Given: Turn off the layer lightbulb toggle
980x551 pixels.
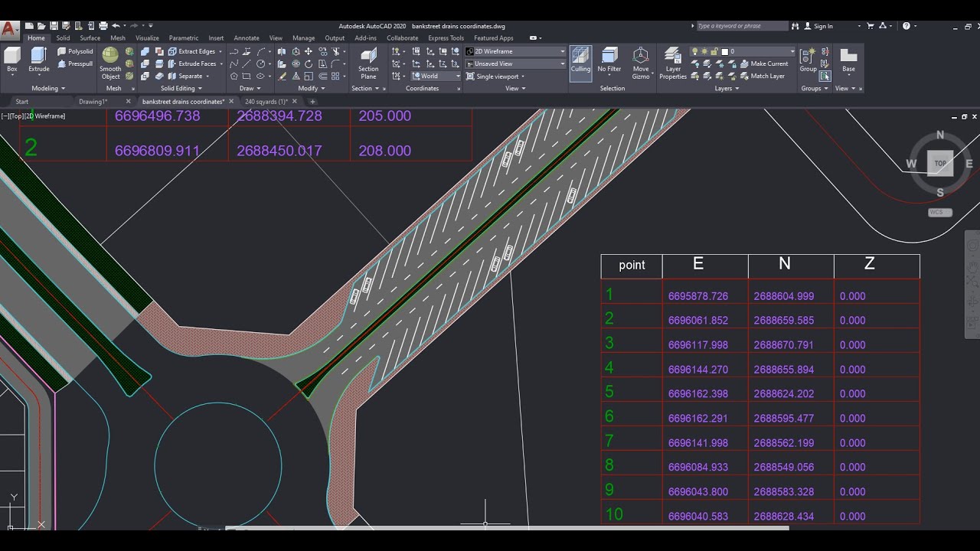Looking at the screenshot, I should click(694, 51).
